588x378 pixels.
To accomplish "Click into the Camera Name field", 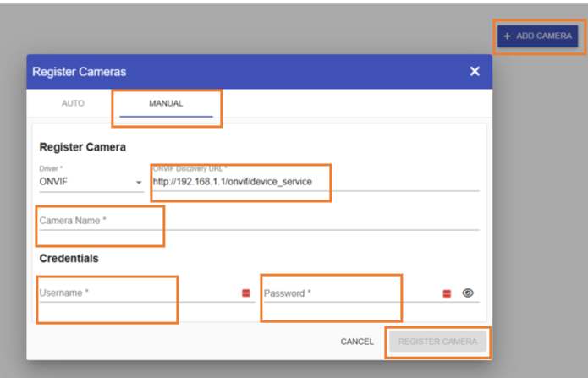I will pos(254,221).
